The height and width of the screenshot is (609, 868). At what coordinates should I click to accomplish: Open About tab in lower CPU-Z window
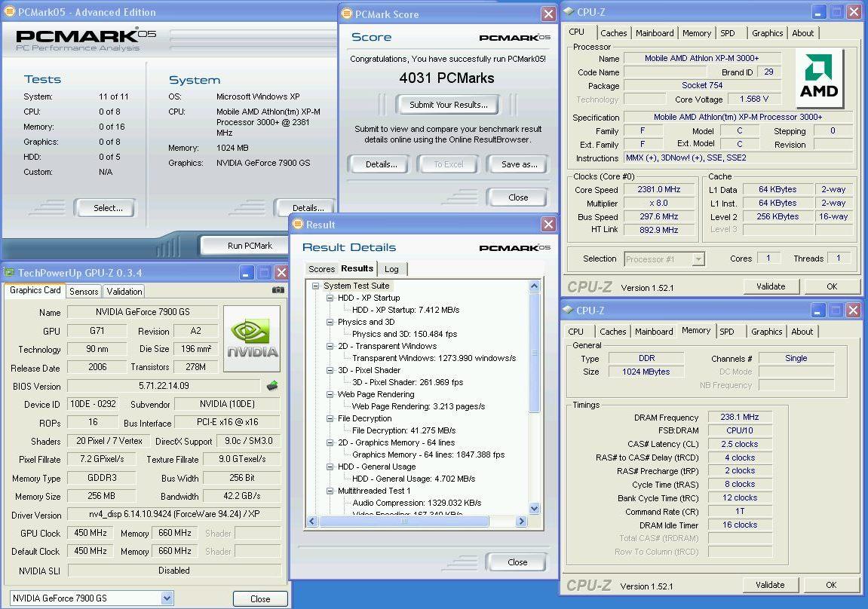click(x=802, y=332)
